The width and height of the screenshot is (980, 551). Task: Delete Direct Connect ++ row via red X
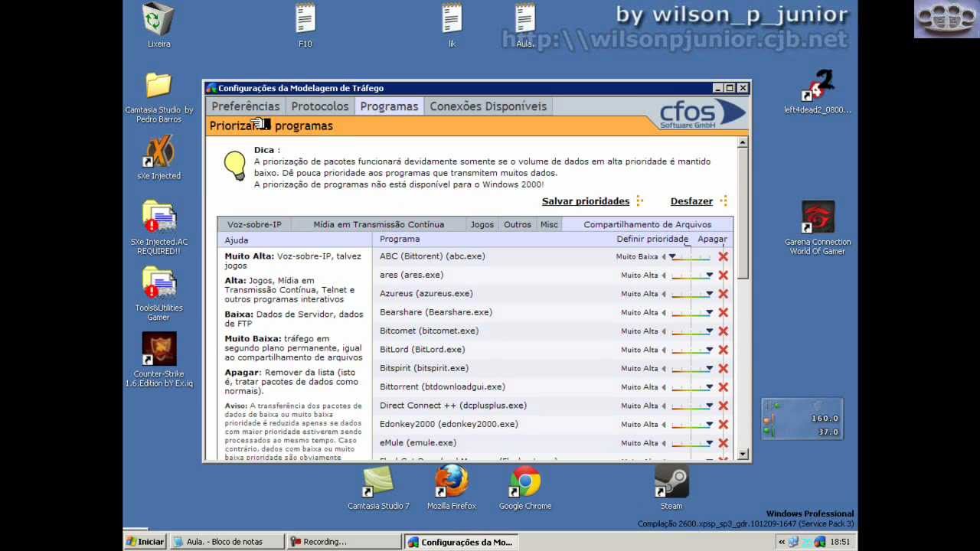(723, 406)
